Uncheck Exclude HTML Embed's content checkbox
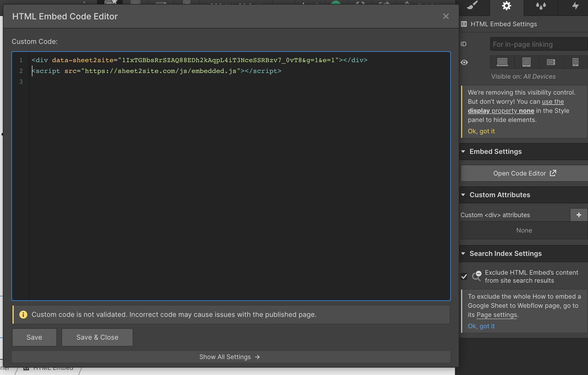 click(x=464, y=276)
